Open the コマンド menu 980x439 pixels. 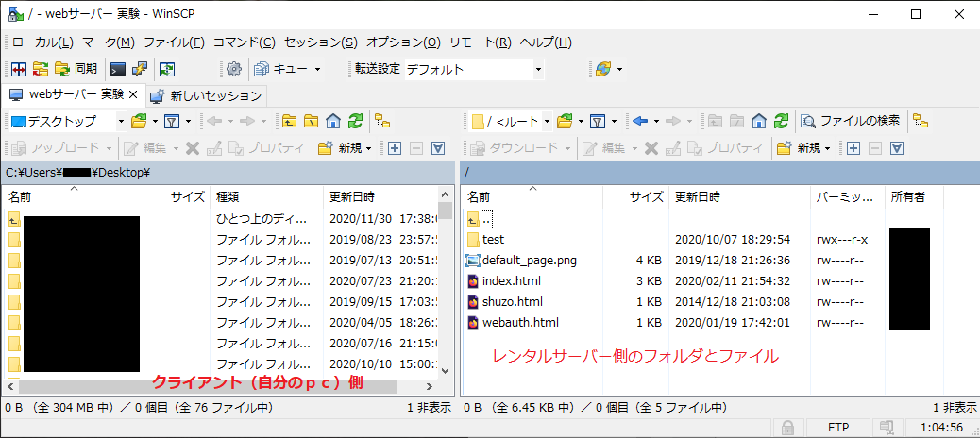pyautogui.click(x=245, y=42)
